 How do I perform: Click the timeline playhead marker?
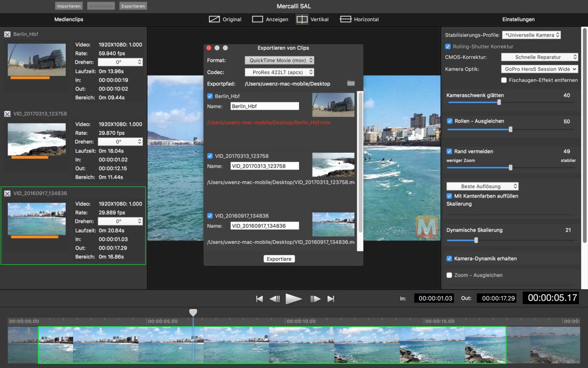pos(193,313)
